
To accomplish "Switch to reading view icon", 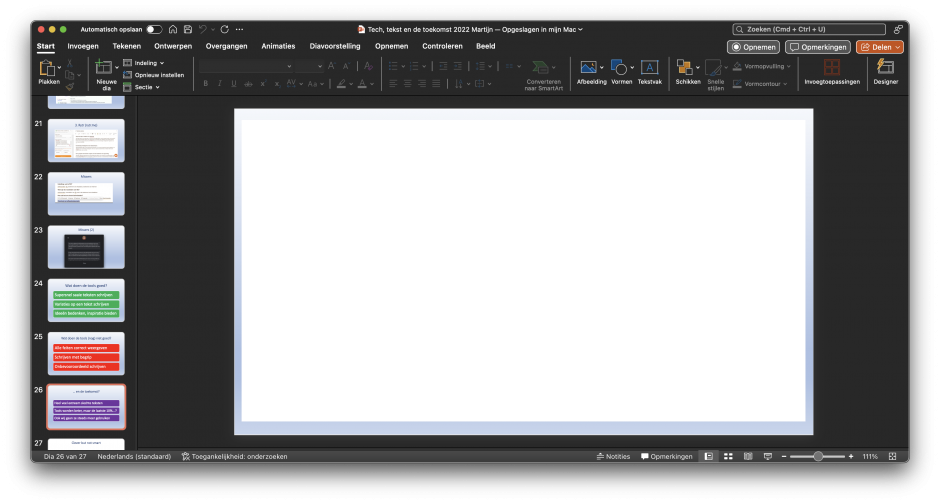I will click(748, 456).
